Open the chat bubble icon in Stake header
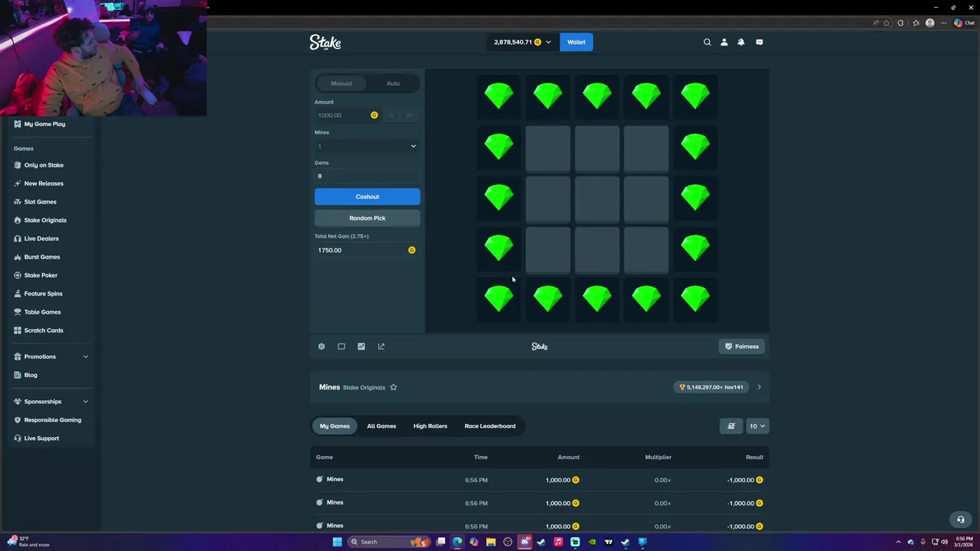The image size is (980, 551). [759, 42]
